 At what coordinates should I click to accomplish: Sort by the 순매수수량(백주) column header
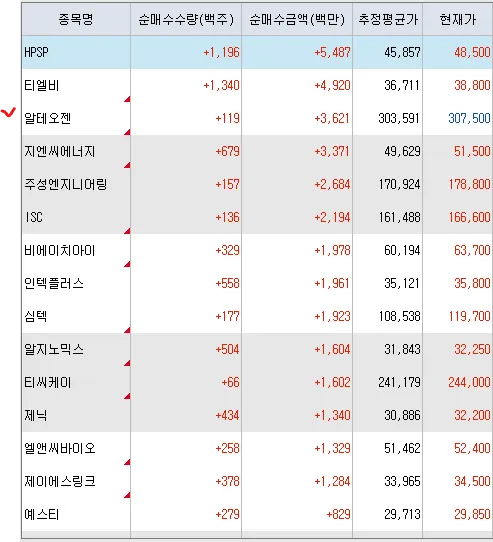click(186, 19)
